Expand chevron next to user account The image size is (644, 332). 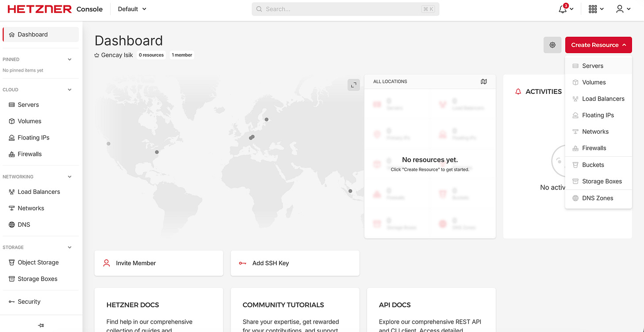629,9
